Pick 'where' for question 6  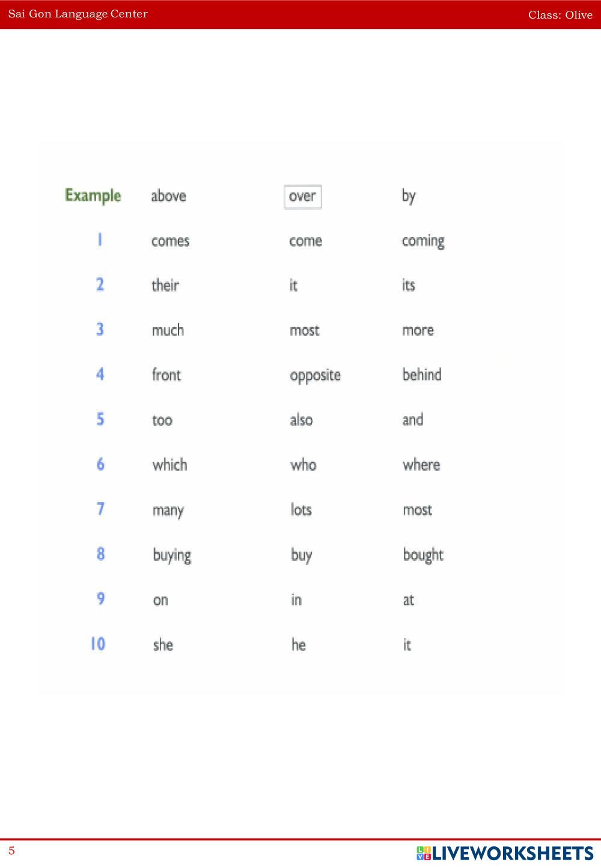coord(421,465)
